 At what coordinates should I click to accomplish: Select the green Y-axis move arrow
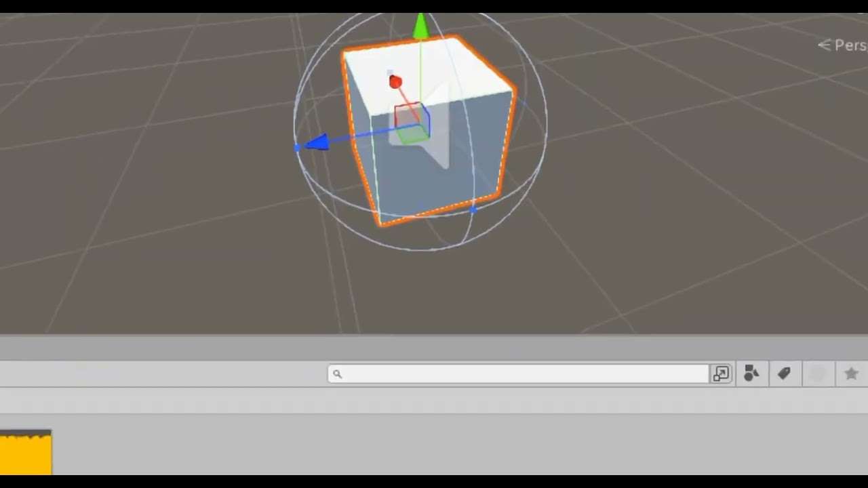pyautogui.click(x=421, y=25)
